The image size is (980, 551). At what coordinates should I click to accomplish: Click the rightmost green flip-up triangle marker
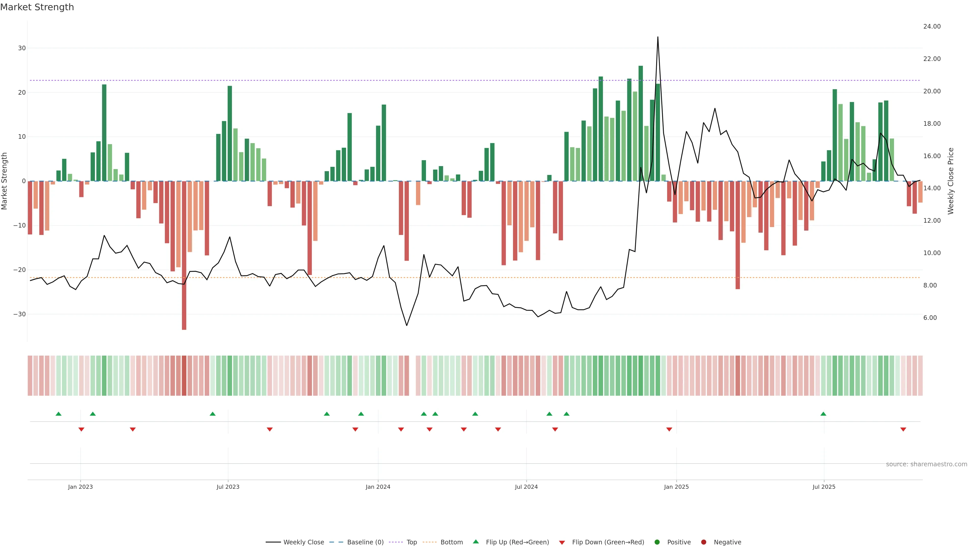point(823,414)
